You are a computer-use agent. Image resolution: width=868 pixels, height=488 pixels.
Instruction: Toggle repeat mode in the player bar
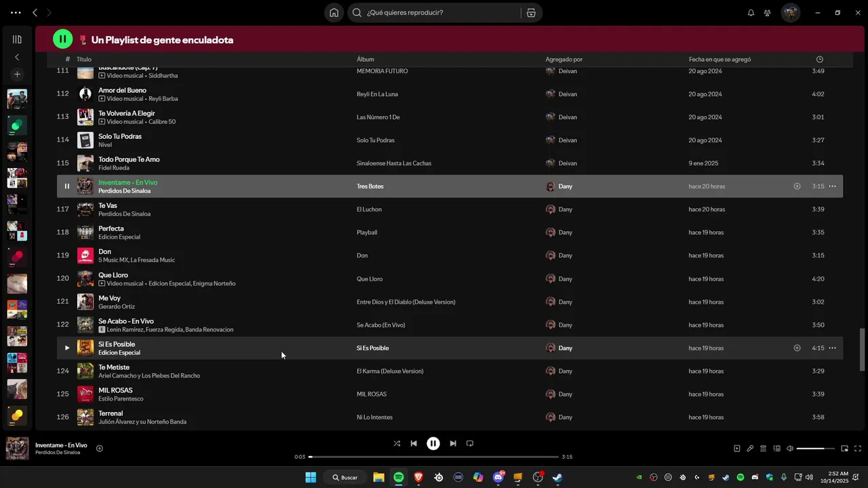pyautogui.click(x=470, y=443)
